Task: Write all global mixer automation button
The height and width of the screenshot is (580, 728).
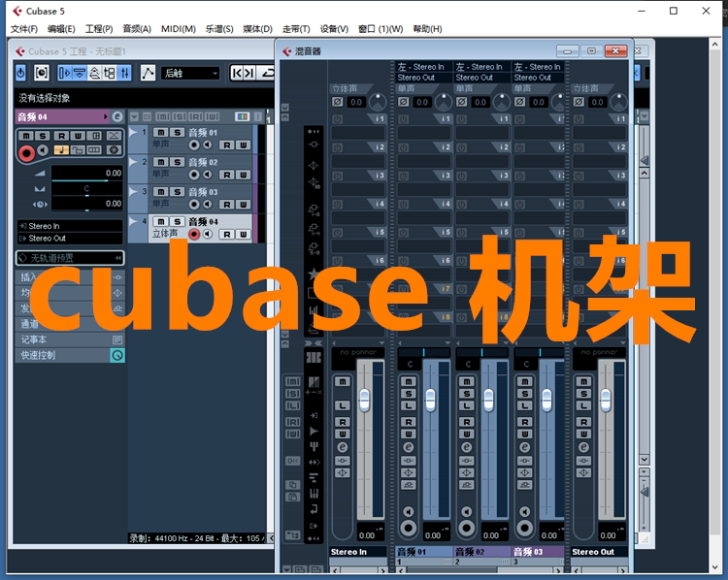Action: pyautogui.click(x=292, y=434)
